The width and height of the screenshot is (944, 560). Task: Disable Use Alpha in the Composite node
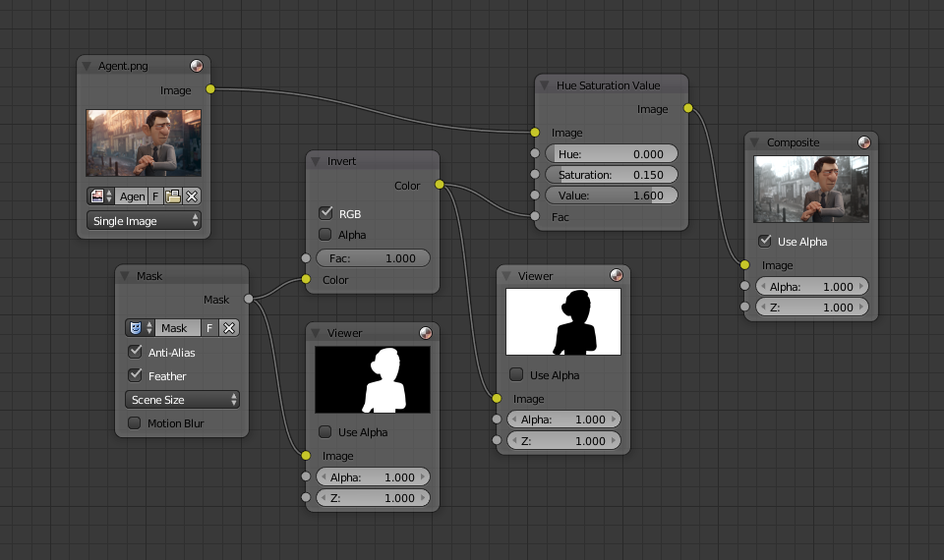point(765,241)
